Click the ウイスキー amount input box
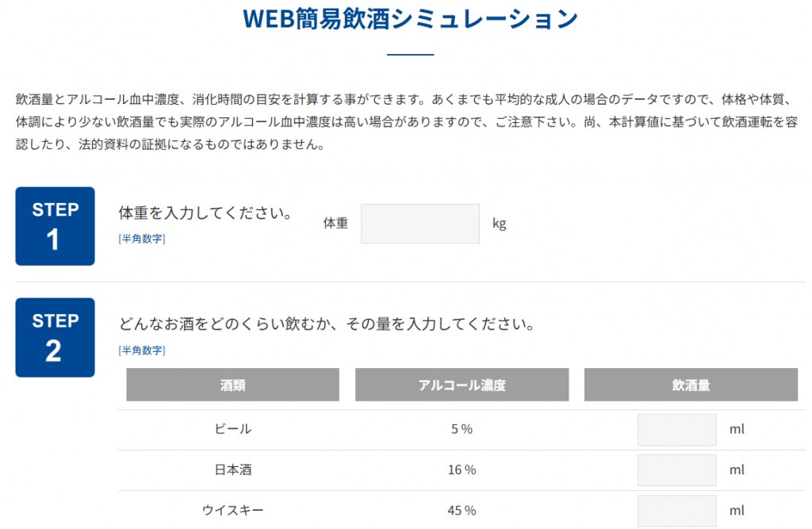This screenshot has width=812, height=529. pyautogui.click(x=677, y=511)
